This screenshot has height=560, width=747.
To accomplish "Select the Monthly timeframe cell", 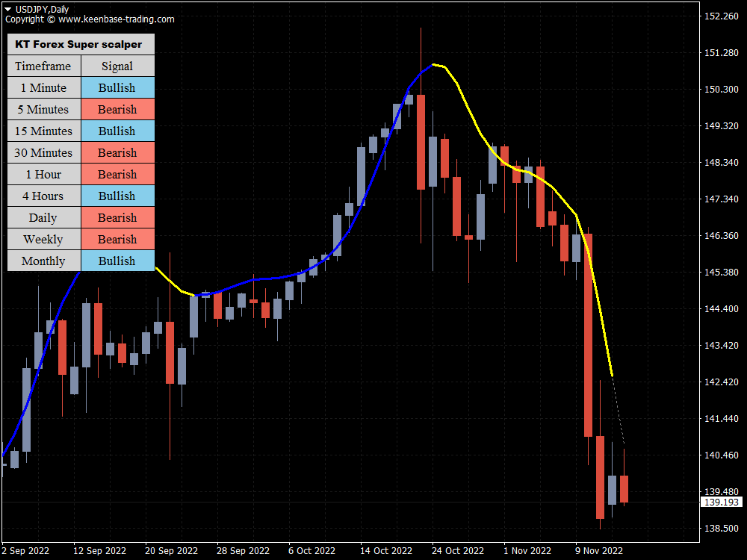I will point(44,261).
